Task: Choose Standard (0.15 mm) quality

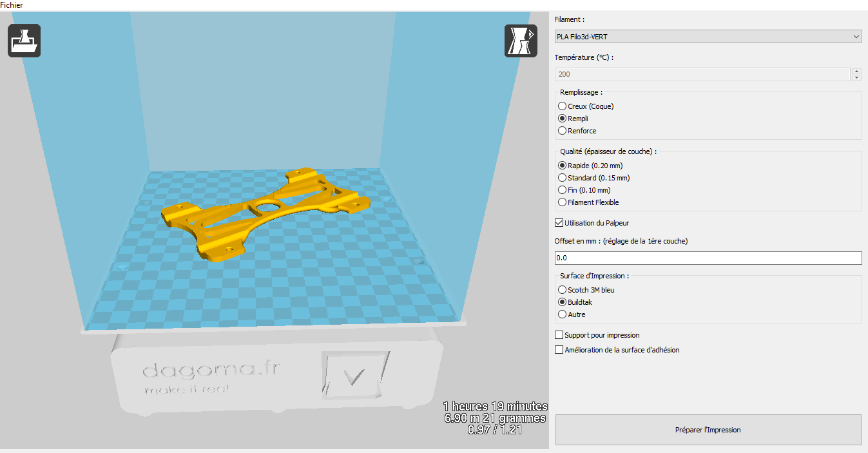Action: tap(594, 178)
